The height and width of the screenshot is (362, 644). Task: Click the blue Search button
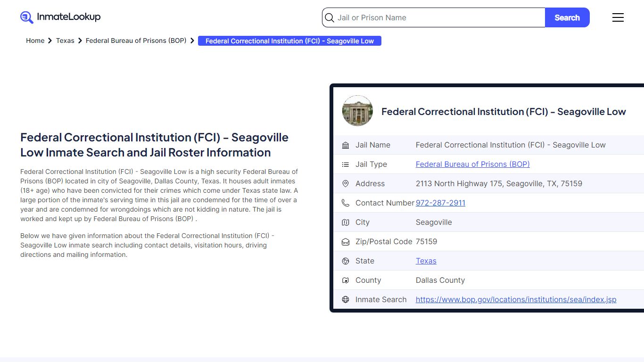tap(567, 17)
